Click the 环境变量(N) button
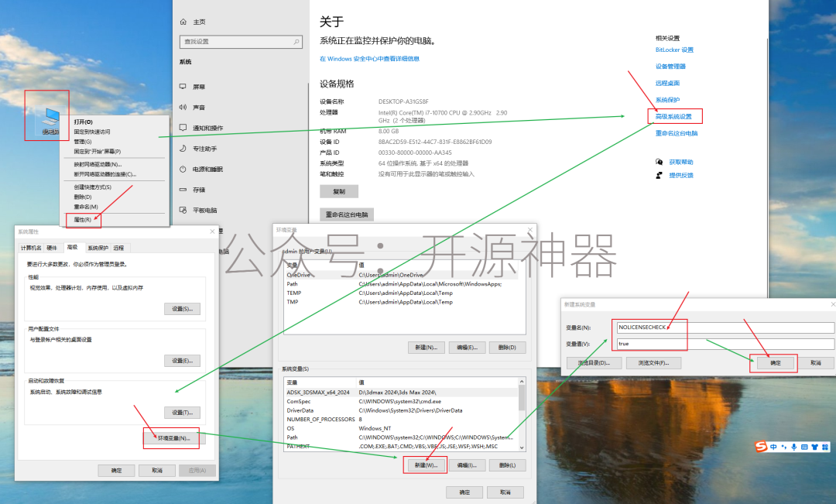Viewport: 836px width, 504px height. (x=172, y=438)
